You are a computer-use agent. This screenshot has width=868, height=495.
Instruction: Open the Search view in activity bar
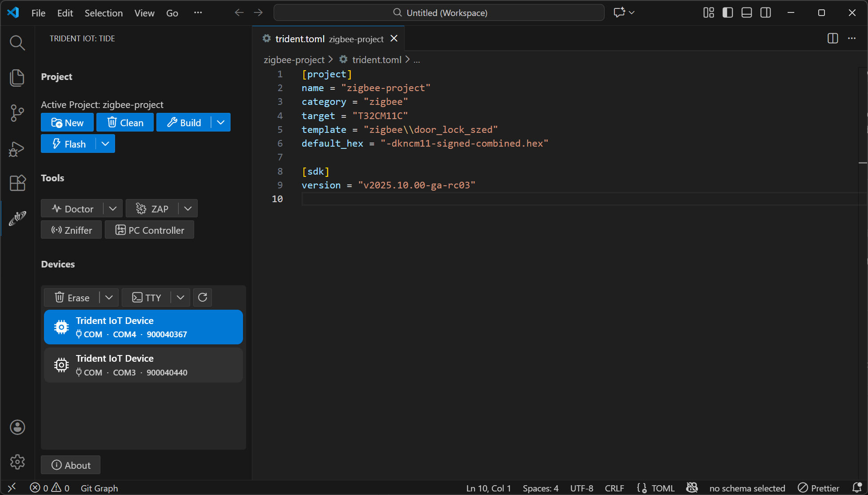point(17,43)
